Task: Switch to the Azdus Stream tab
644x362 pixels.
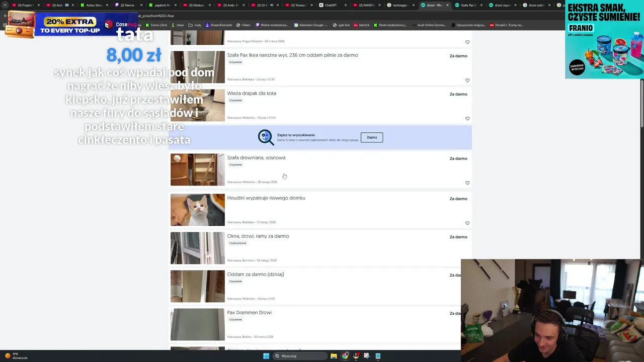Action: coord(94,5)
